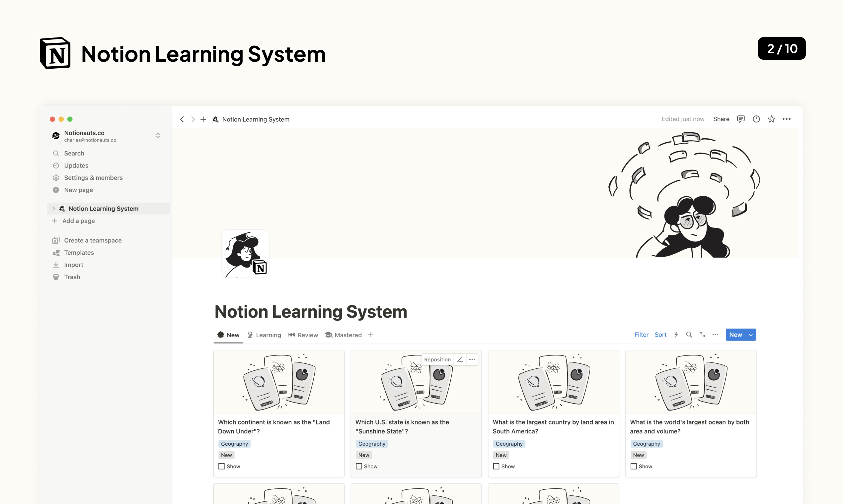
Task: Click the Share button
Action: click(x=721, y=119)
